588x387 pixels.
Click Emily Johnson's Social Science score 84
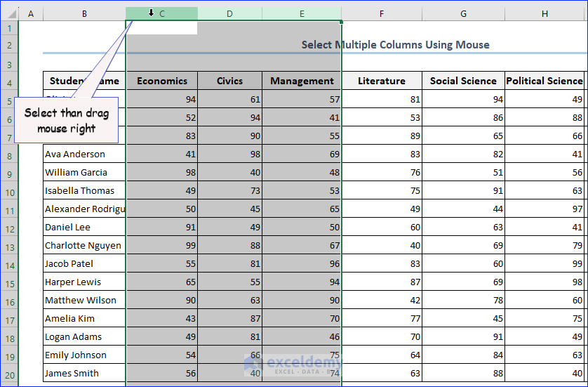(464, 355)
